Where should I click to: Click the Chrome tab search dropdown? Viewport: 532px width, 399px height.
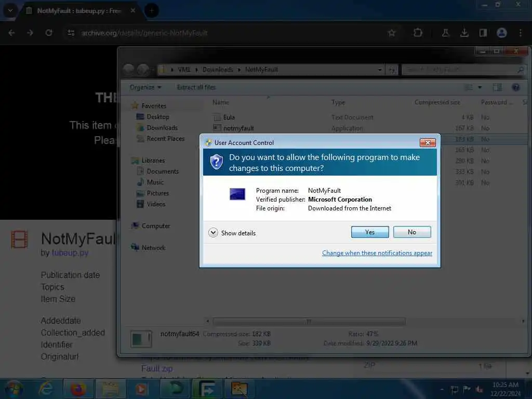(10, 10)
